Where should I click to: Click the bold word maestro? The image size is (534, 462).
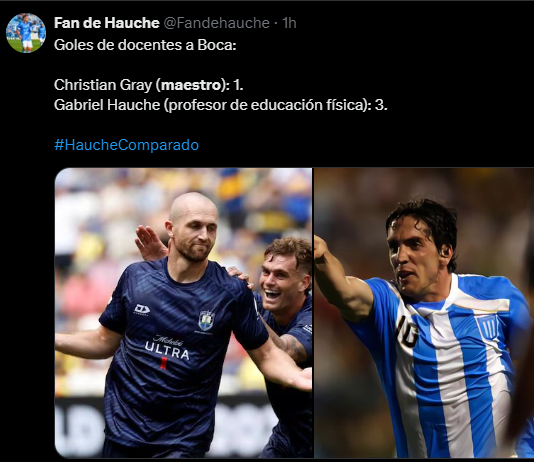(x=192, y=85)
